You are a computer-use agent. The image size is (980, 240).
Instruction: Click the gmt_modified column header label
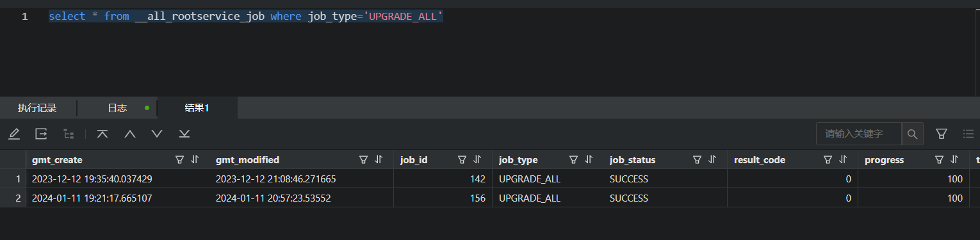click(248, 160)
